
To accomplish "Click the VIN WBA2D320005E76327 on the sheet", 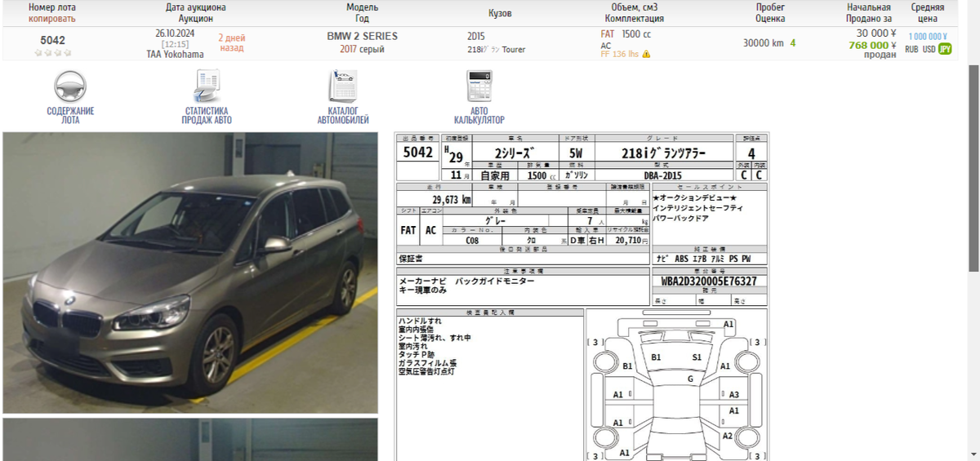I will [x=709, y=281].
